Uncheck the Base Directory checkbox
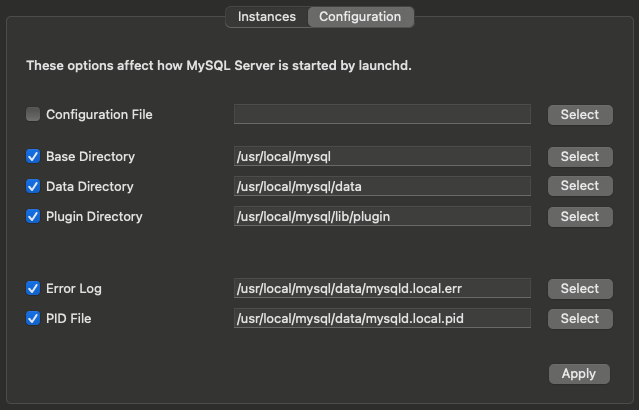The height and width of the screenshot is (410, 639). (33, 156)
